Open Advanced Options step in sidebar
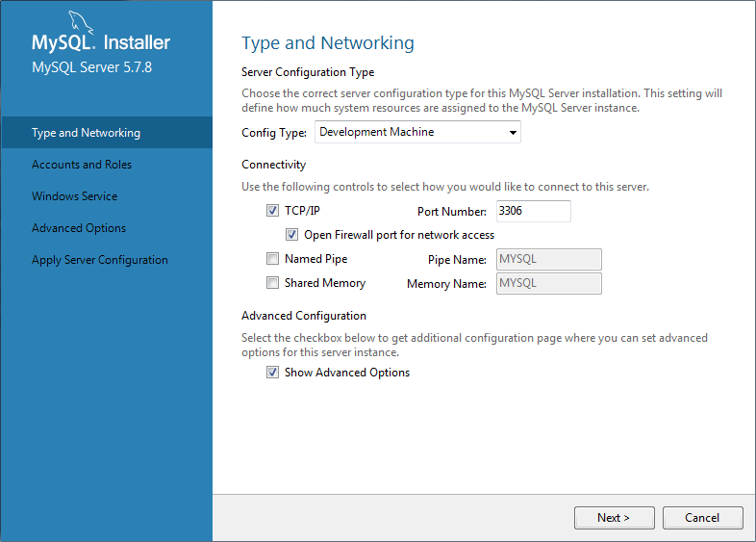Screen dimensions: 756x542 (79, 228)
